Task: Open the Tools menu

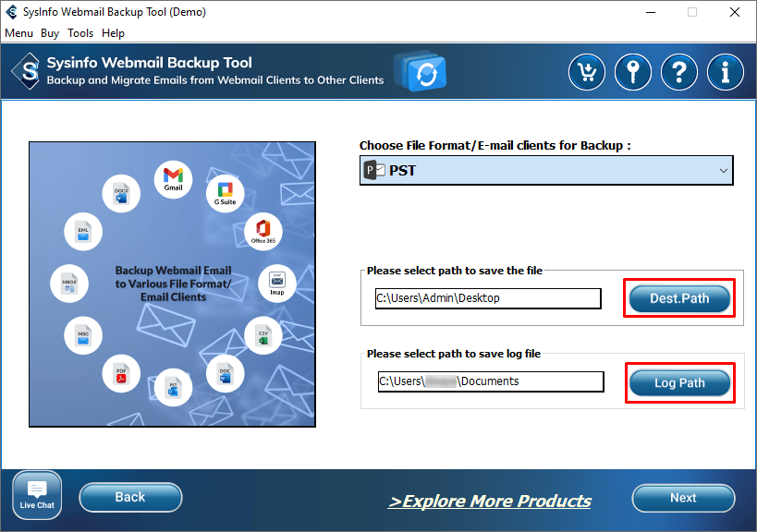Action: tap(80, 33)
